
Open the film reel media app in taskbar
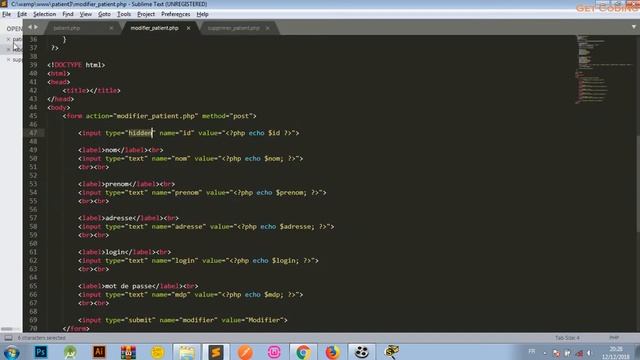coord(362,352)
